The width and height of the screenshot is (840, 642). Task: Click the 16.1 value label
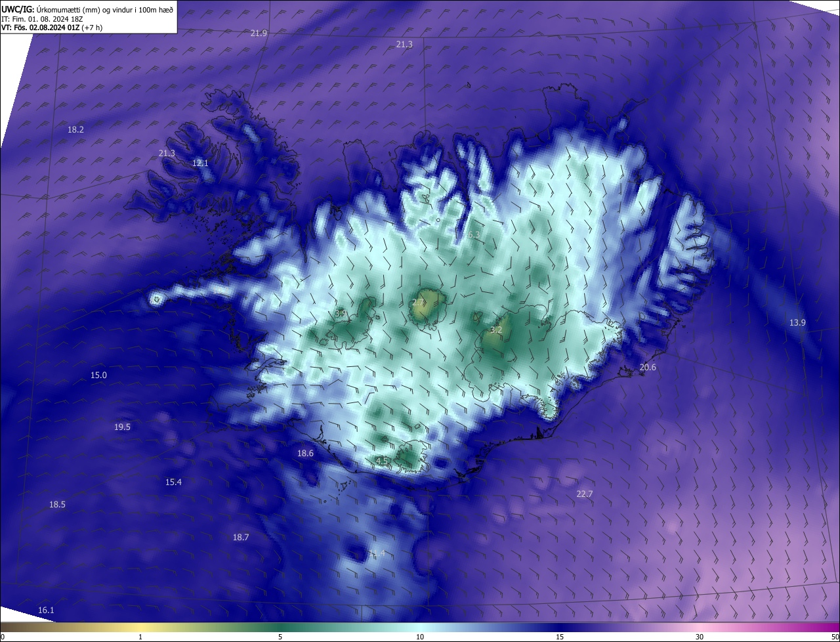point(46,610)
